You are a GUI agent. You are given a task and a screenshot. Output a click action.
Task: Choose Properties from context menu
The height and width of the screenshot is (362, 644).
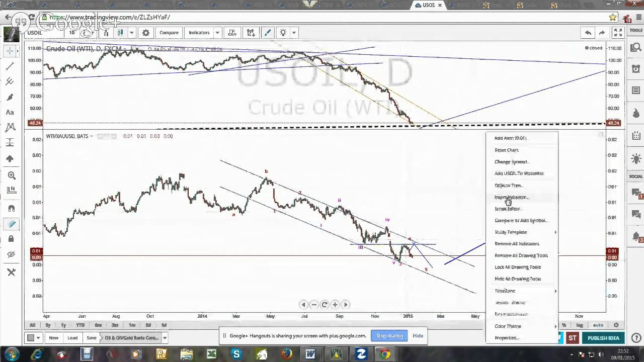point(507,338)
